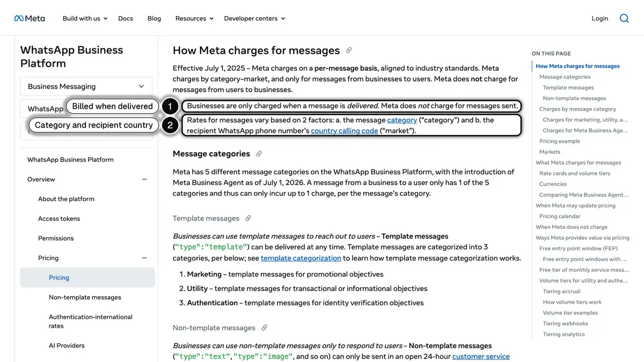Jump to When Meta does not charge
Image resolution: width=644 pixels, height=362 pixels.
[572, 227]
